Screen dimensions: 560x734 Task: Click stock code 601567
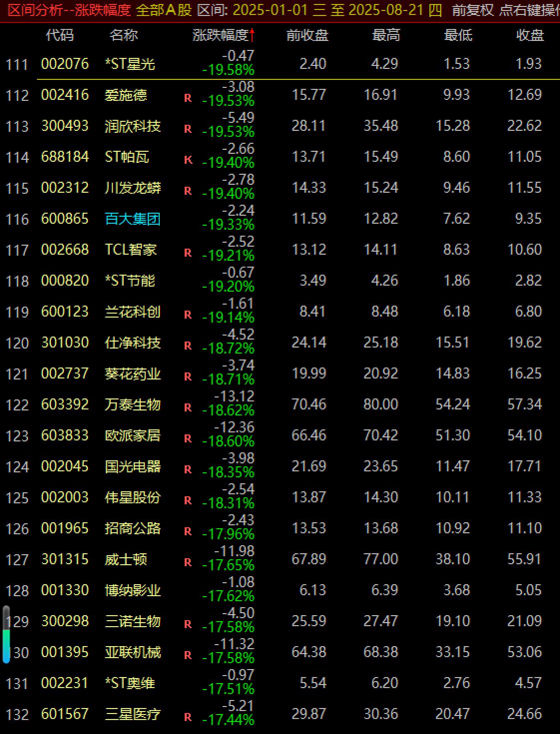coord(65,714)
